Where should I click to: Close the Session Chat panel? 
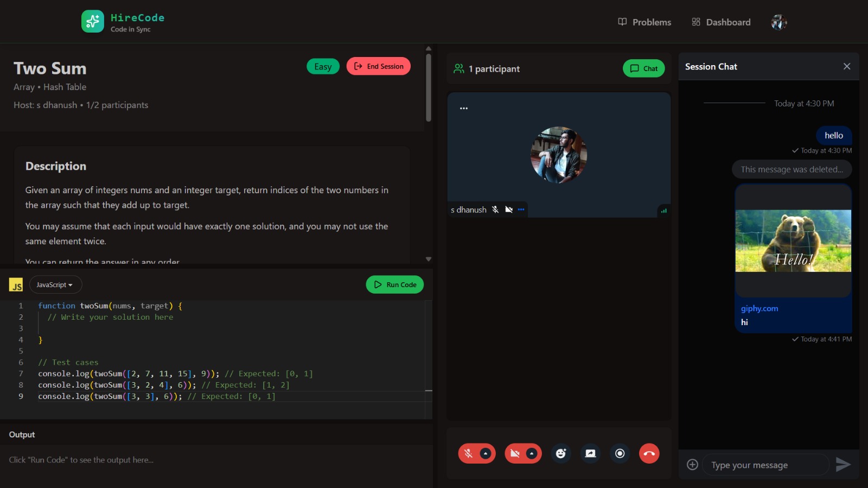(847, 66)
